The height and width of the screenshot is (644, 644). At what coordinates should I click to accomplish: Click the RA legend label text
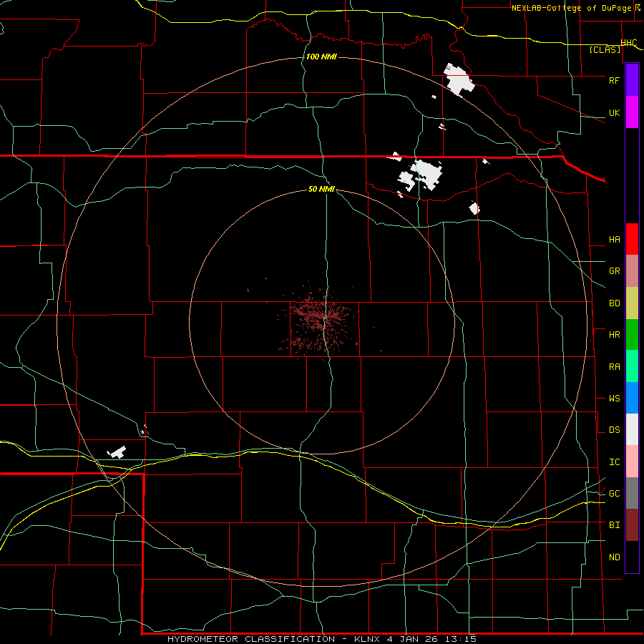(x=614, y=367)
